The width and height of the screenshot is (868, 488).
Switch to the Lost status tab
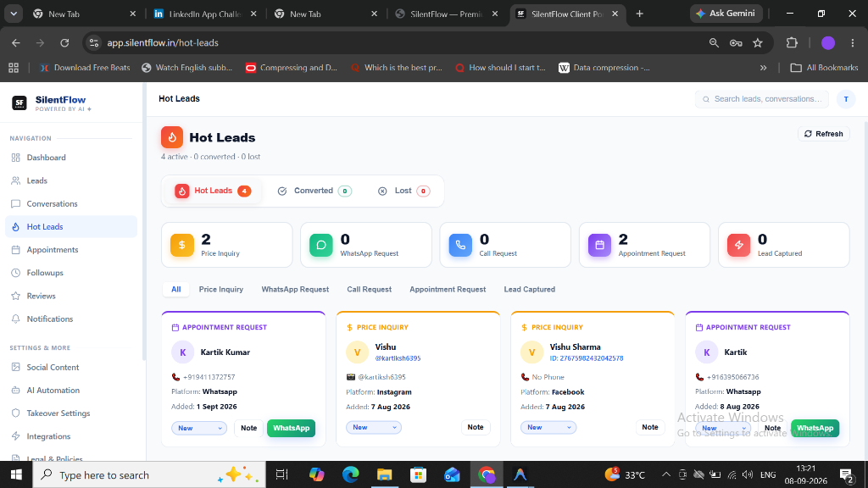(x=403, y=191)
